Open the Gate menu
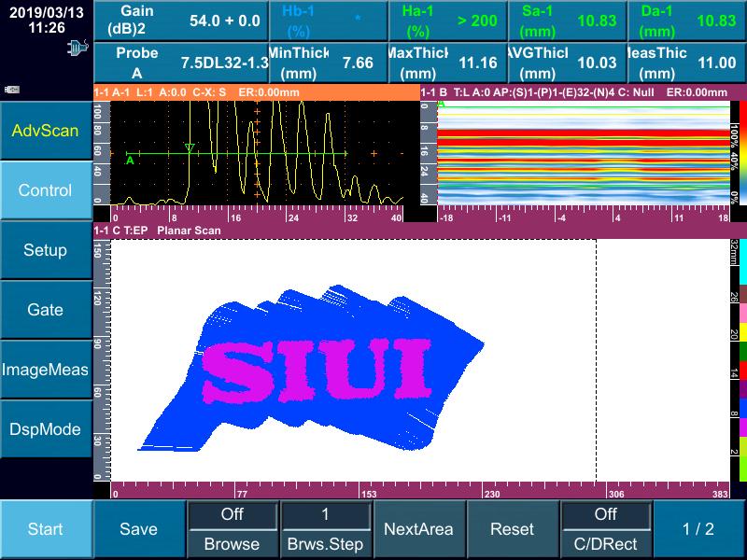The width and height of the screenshot is (747, 560). pyautogui.click(x=46, y=310)
